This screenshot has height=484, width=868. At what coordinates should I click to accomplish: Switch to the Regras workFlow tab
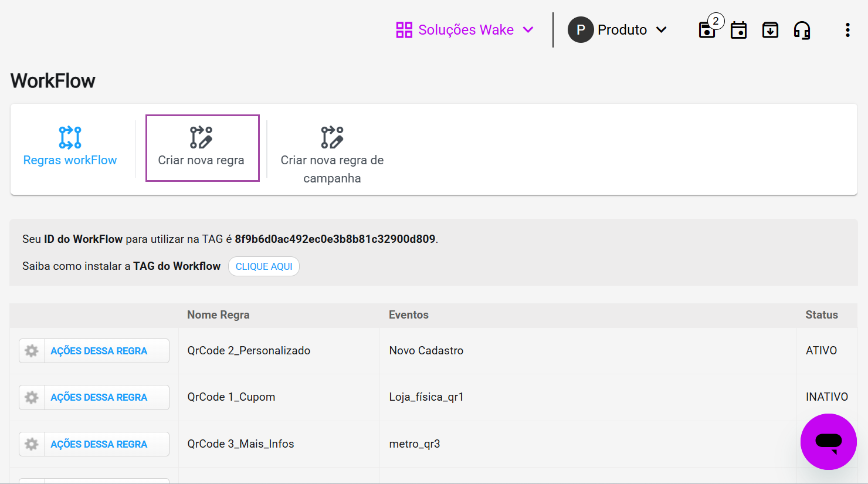click(x=70, y=160)
